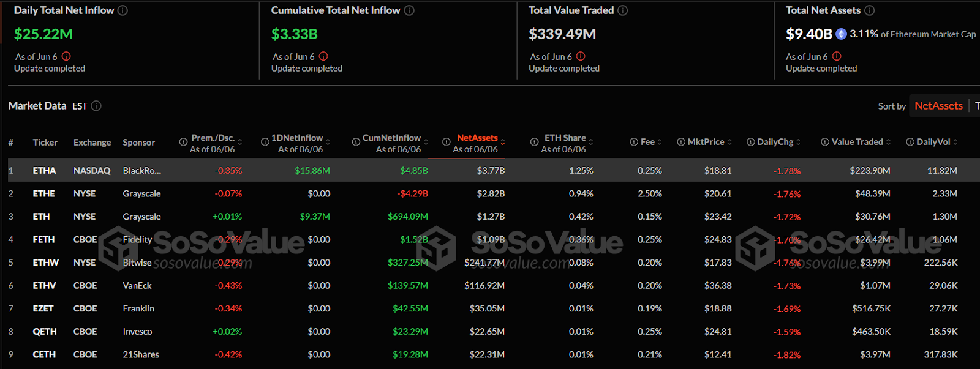Click the $223.90M value traded cell

(x=870, y=171)
